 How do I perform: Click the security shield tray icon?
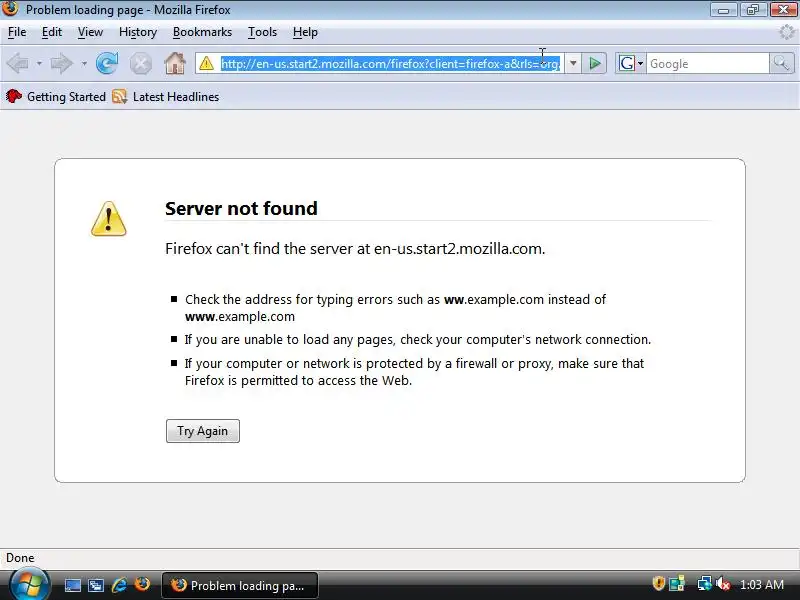658,584
